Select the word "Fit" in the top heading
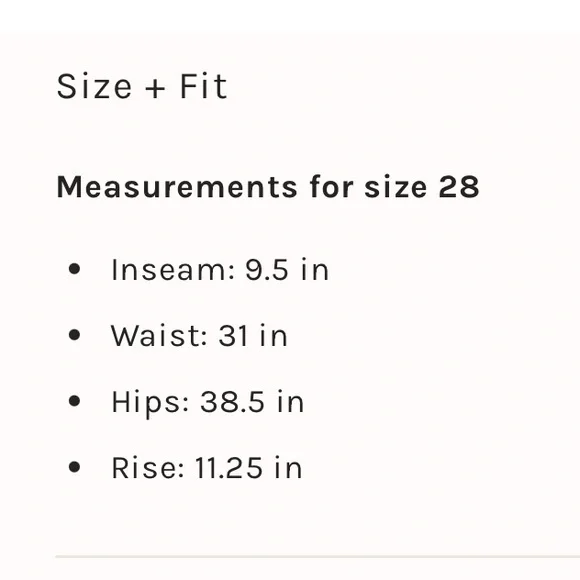Screen dimensions: 580x580 203,86
